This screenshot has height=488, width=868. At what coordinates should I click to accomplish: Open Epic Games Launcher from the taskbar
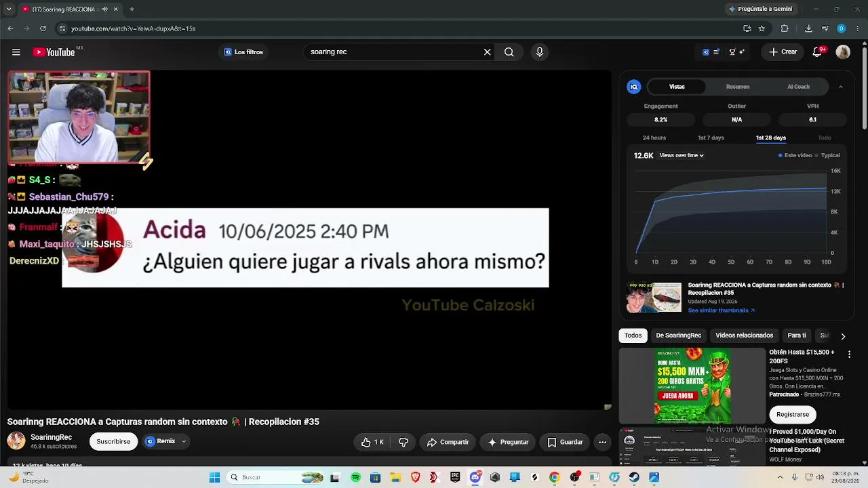pyautogui.click(x=455, y=477)
